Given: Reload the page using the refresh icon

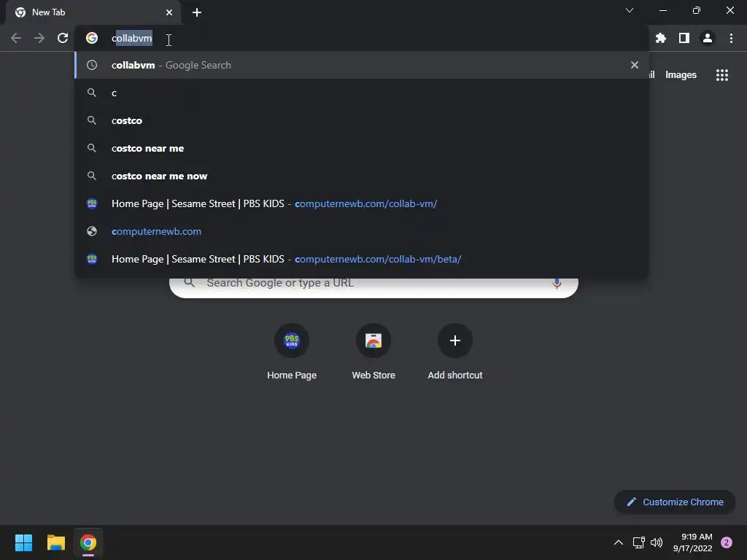Looking at the screenshot, I should coord(63,38).
